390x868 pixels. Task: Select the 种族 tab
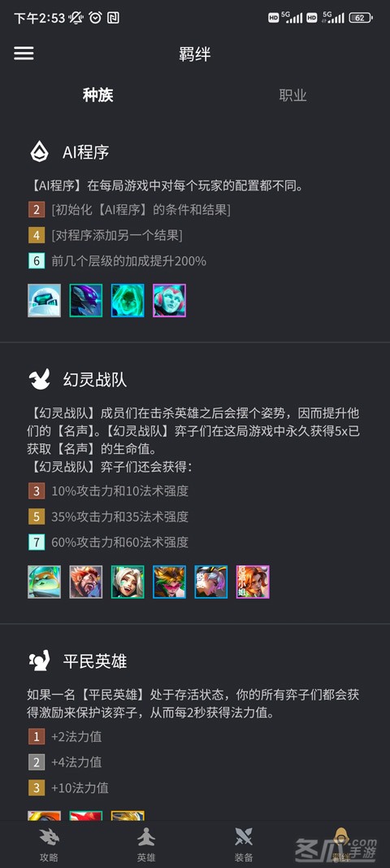point(98,95)
